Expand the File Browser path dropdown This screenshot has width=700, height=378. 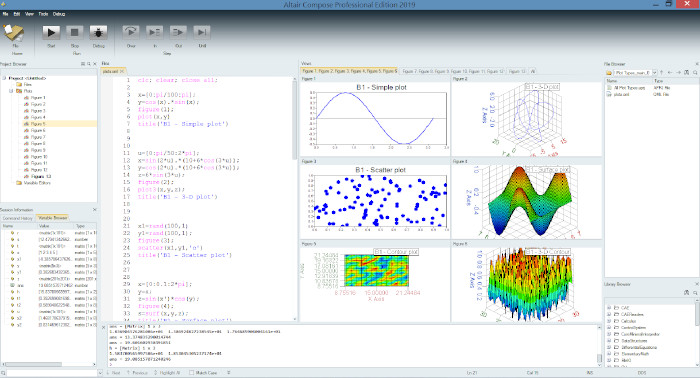coord(654,72)
